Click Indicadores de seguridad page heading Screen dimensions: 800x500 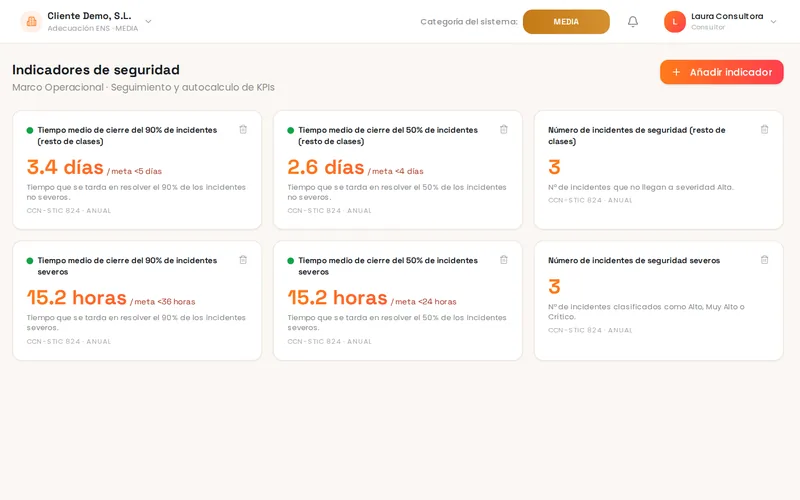(x=96, y=70)
